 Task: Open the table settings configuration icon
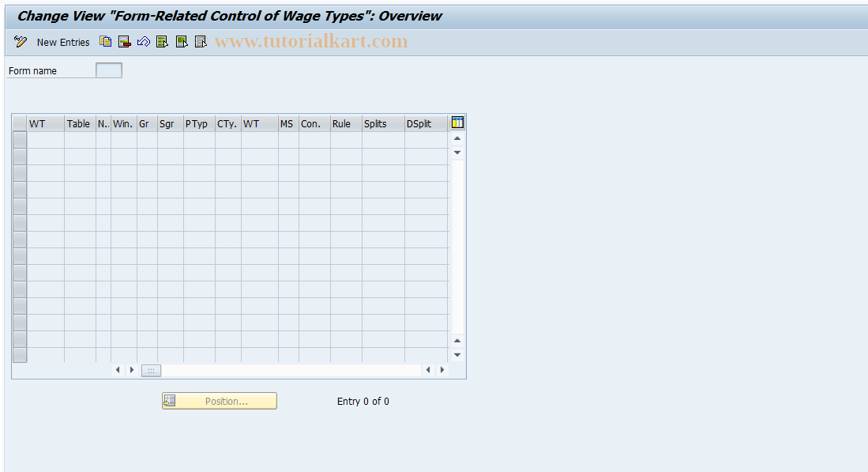click(x=457, y=123)
